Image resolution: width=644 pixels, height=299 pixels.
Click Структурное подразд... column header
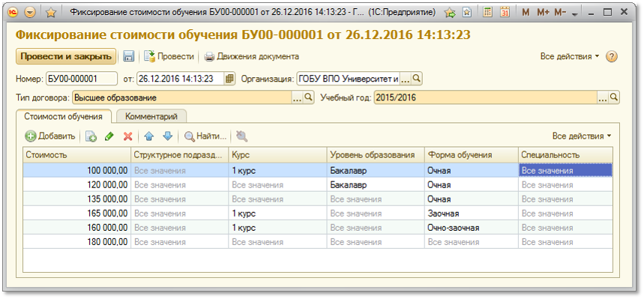[x=179, y=155]
